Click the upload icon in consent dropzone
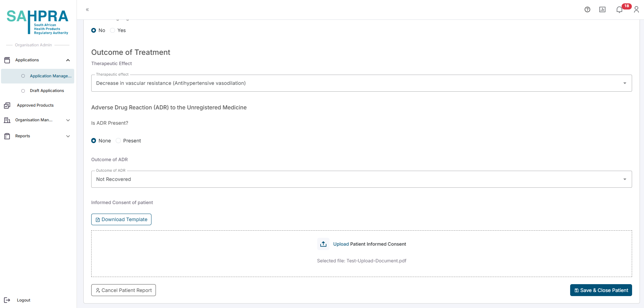 323,244
